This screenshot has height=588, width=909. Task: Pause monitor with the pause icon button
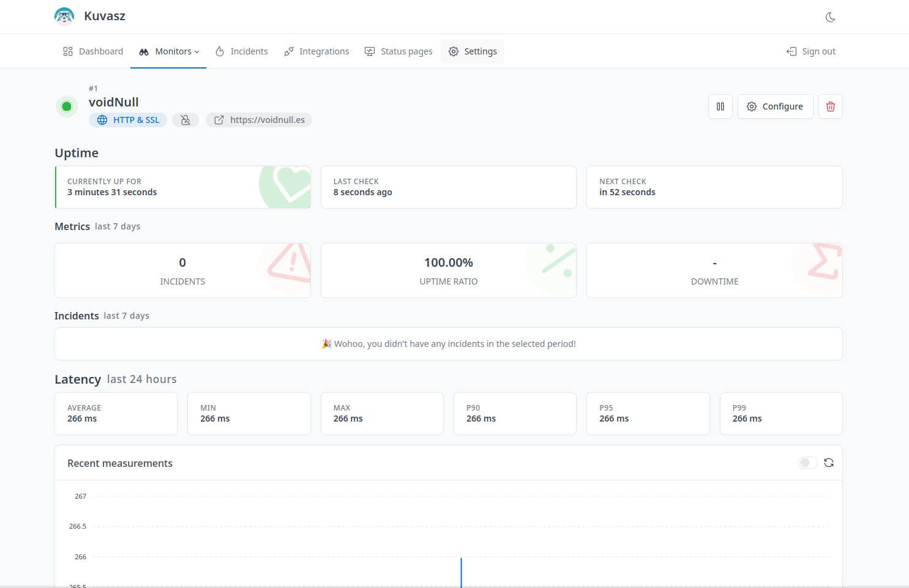click(720, 106)
